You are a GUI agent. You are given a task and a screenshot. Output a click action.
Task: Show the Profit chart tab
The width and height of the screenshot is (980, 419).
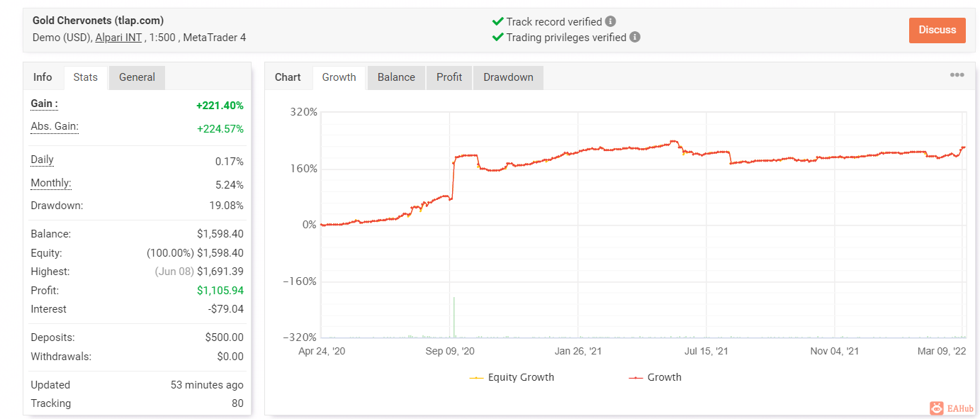pyautogui.click(x=449, y=77)
